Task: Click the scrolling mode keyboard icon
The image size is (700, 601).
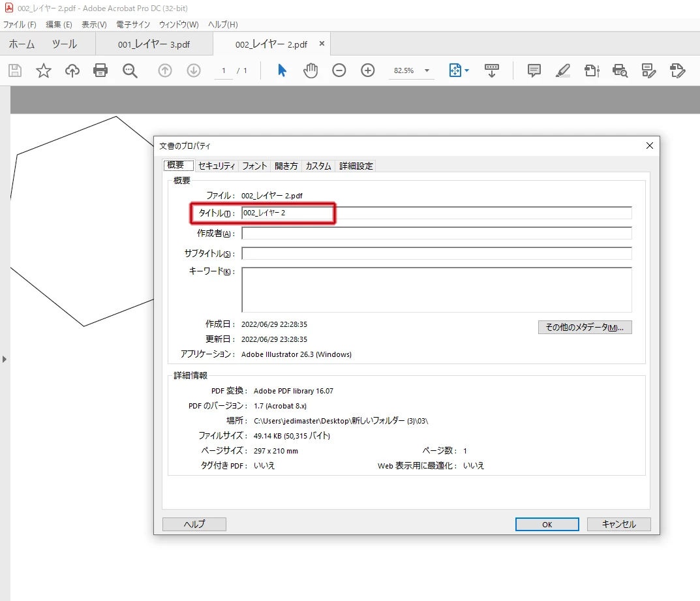Action: click(x=491, y=70)
